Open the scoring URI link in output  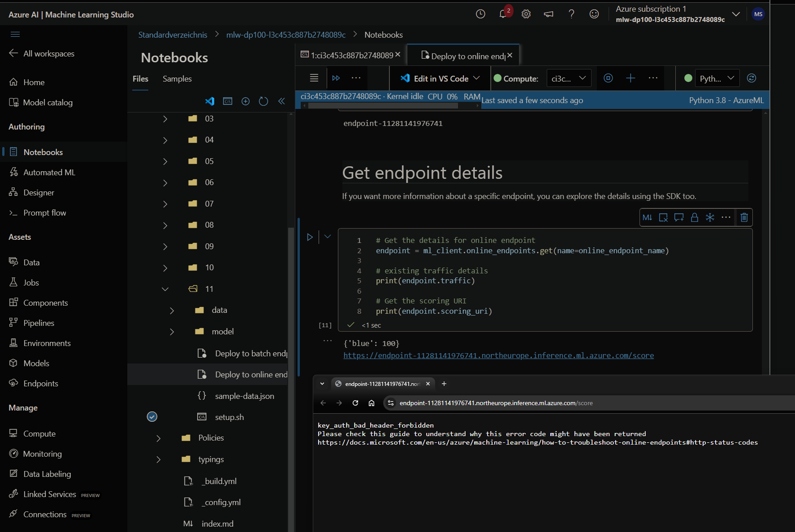pos(498,355)
